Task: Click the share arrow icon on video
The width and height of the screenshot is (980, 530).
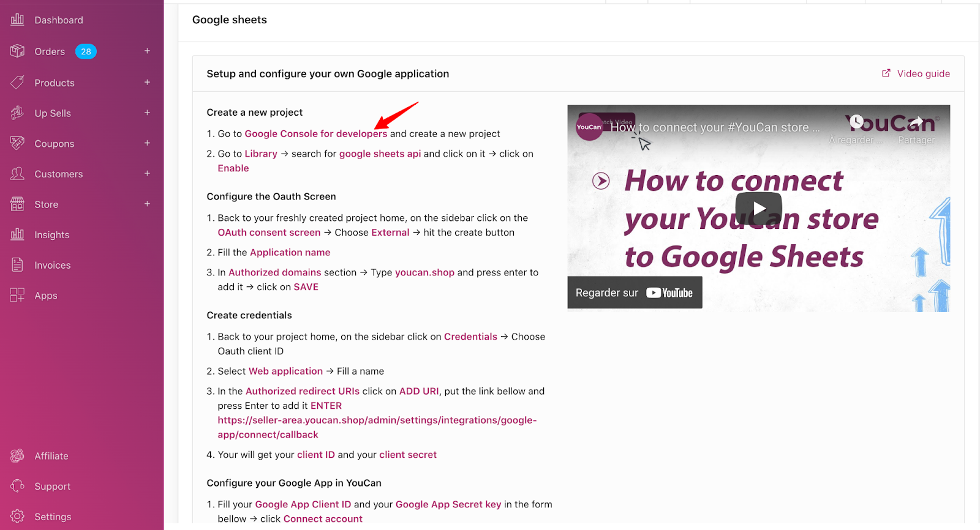Action: (x=916, y=122)
